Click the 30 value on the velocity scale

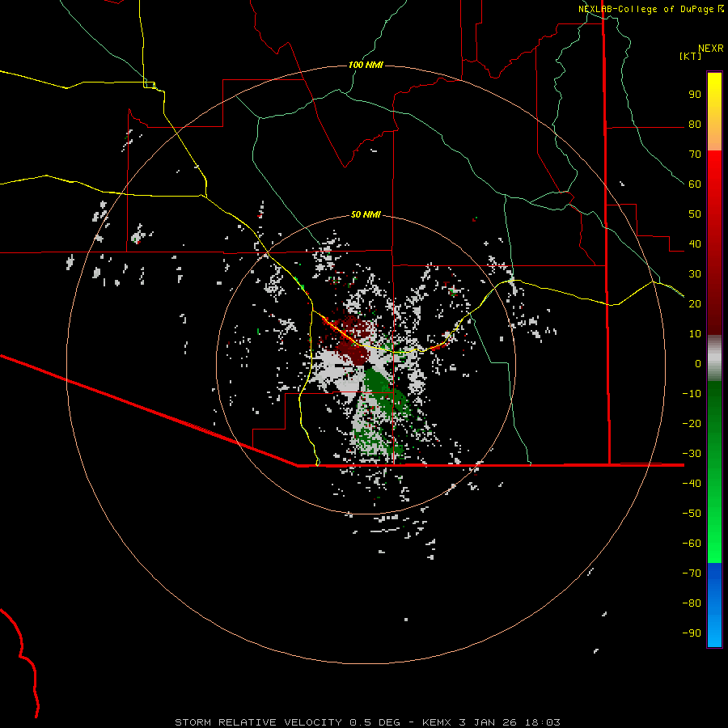pos(695,274)
